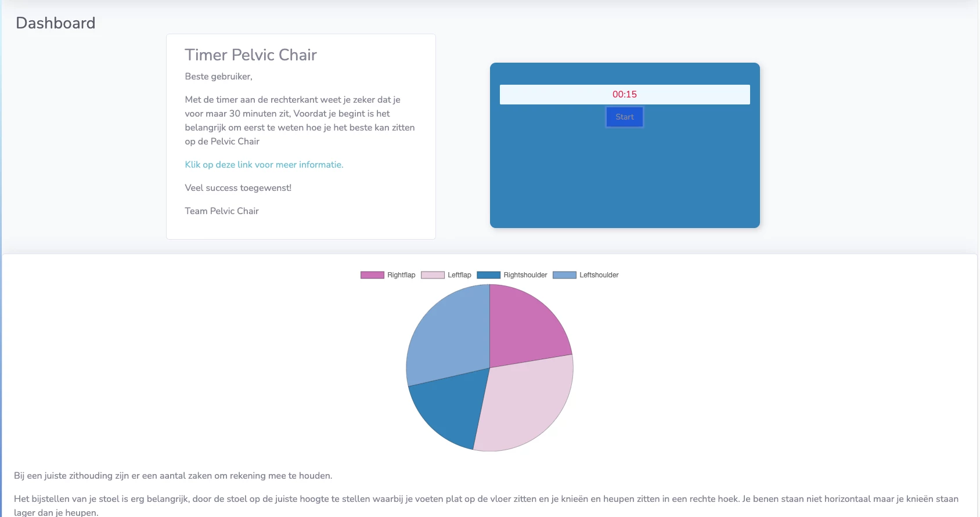The width and height of the screenshot is (980, 517).
Task: Hide Rightflap data via its legend text
Action: [401, 275]
